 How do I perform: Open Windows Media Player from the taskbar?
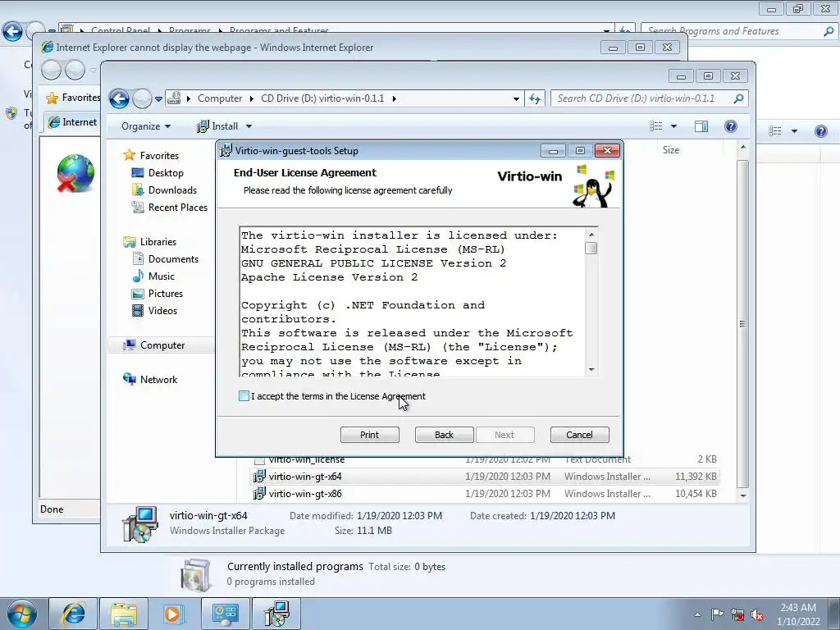(x=173, y=614)
